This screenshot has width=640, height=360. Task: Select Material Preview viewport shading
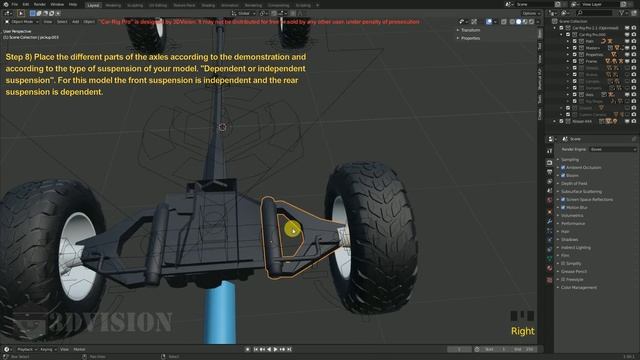click(x=525, y=22)
